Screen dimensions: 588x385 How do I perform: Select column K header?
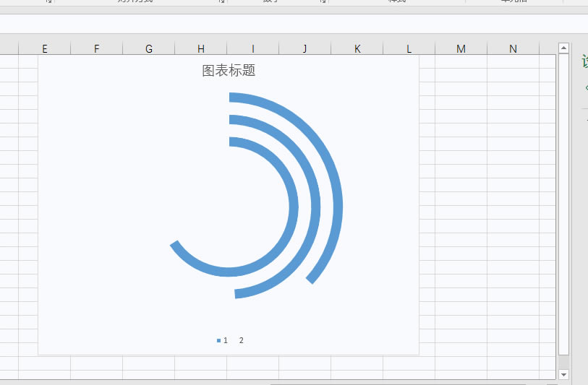pos(357,48)
